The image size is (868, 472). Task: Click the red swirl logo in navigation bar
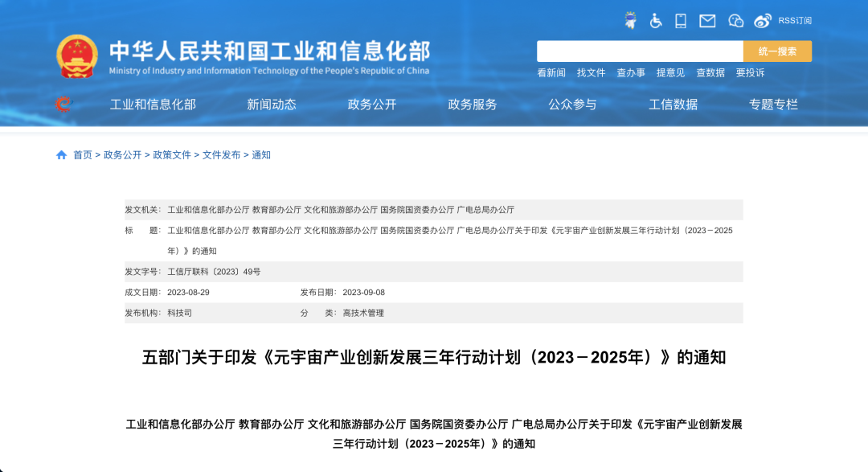click(x=63, y=105)
